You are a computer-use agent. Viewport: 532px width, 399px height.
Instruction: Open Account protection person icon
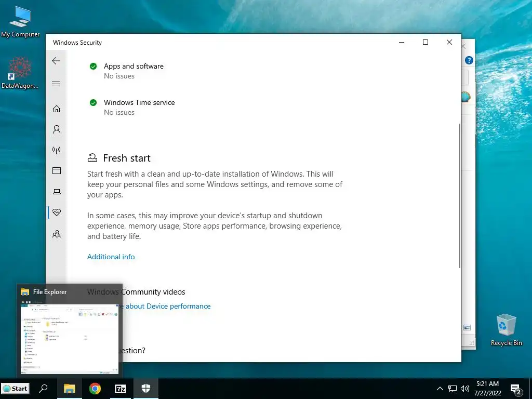click(x=57, y=129)
